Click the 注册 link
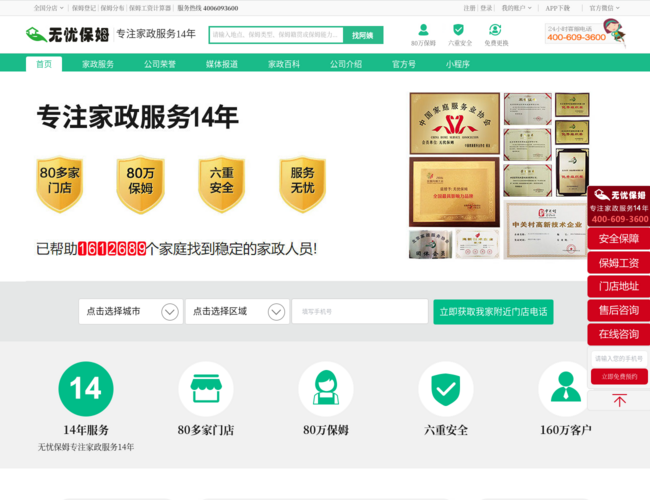The width and height of the screenshot is (650, 500). [469, 8]
